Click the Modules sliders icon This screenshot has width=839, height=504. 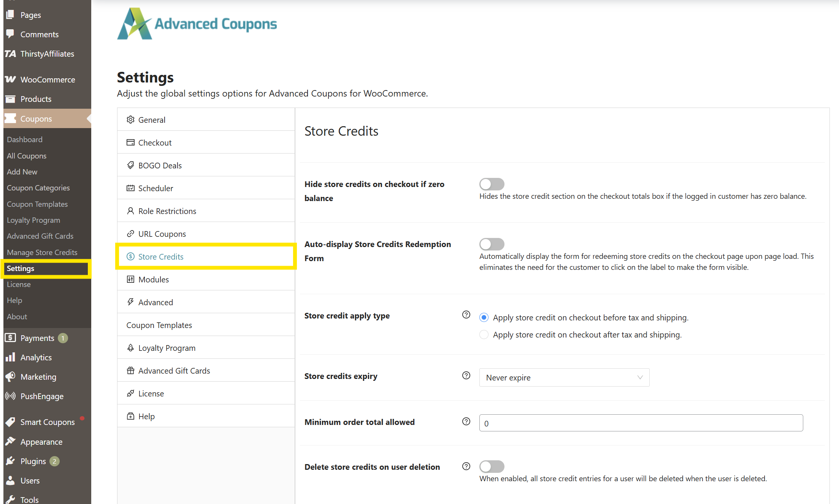click(x=130, y=279)
